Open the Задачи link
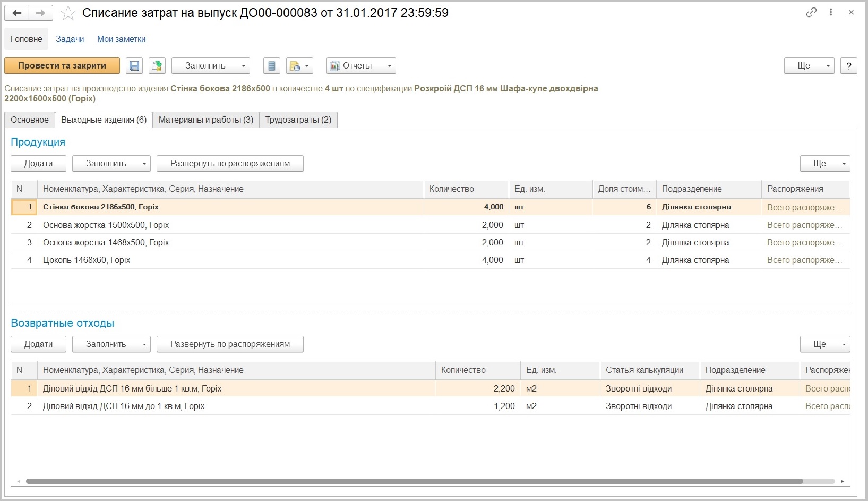The image size is (868, 501). tap(70, 39)
